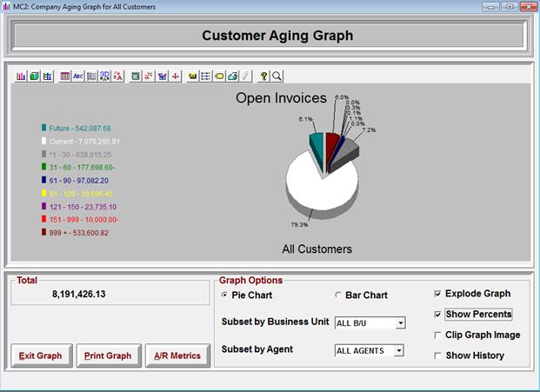Maximize the MC2 window
This screenshot has height=392, width=540.
coord(510,7)
